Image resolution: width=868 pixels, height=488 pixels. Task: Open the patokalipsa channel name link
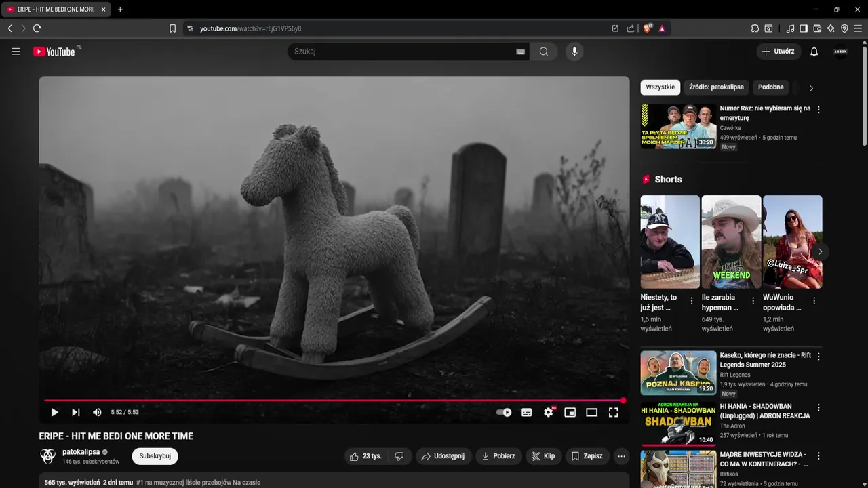(81, 452)
